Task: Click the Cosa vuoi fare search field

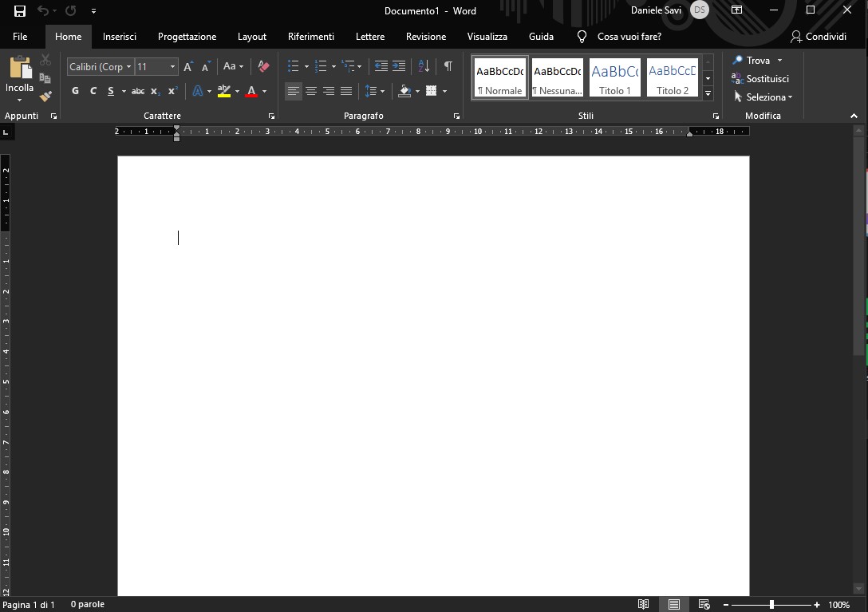Action: click(629, 37)
